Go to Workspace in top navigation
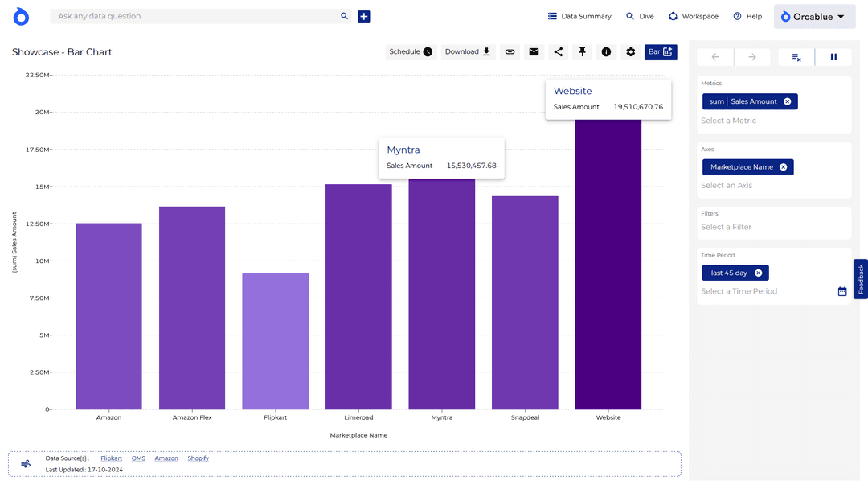The width and height of the screenshot is (868, 489). point(693,16)
